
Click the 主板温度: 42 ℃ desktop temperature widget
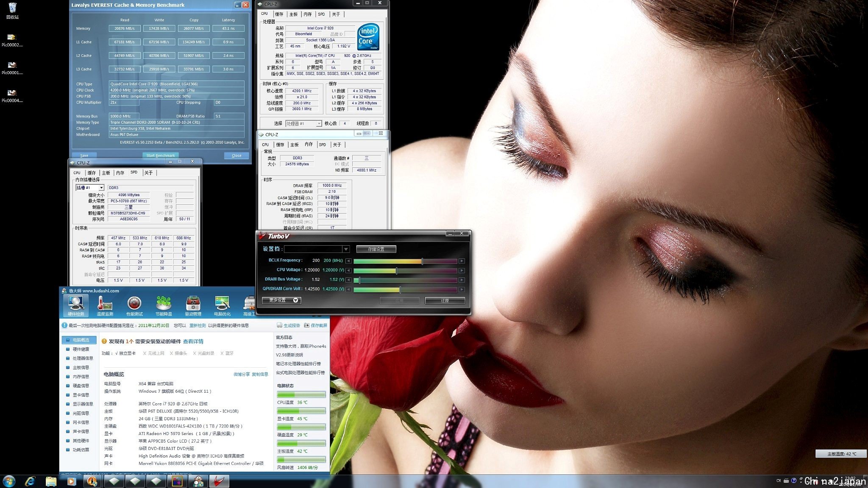point(841,454)
